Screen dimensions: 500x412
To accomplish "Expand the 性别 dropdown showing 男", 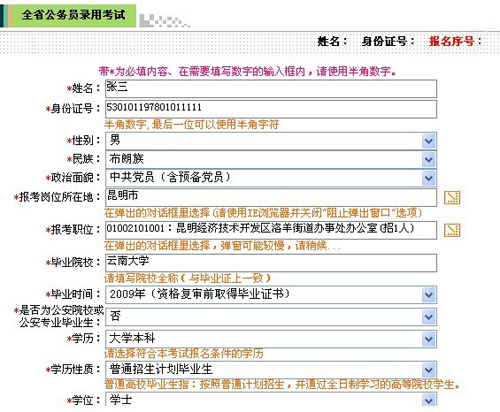I will (x=429, y=141).
